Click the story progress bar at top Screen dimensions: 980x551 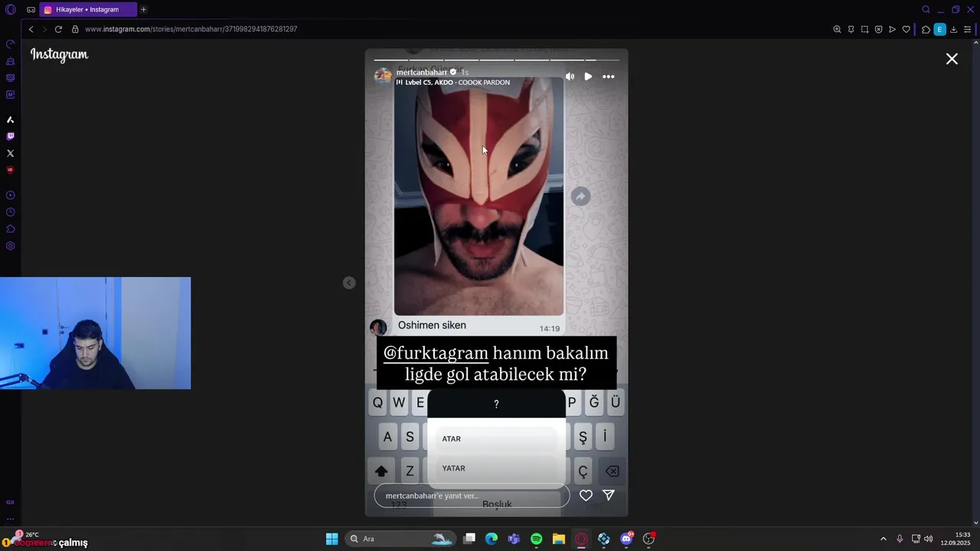click(496, 59)
